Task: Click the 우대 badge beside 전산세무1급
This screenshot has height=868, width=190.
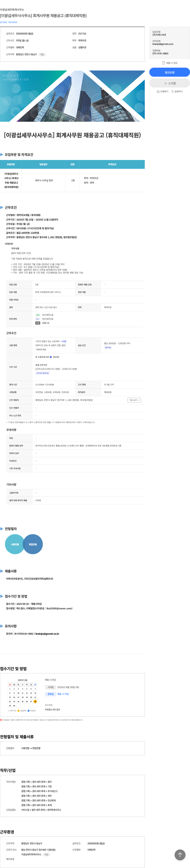Action: [38, 315]
